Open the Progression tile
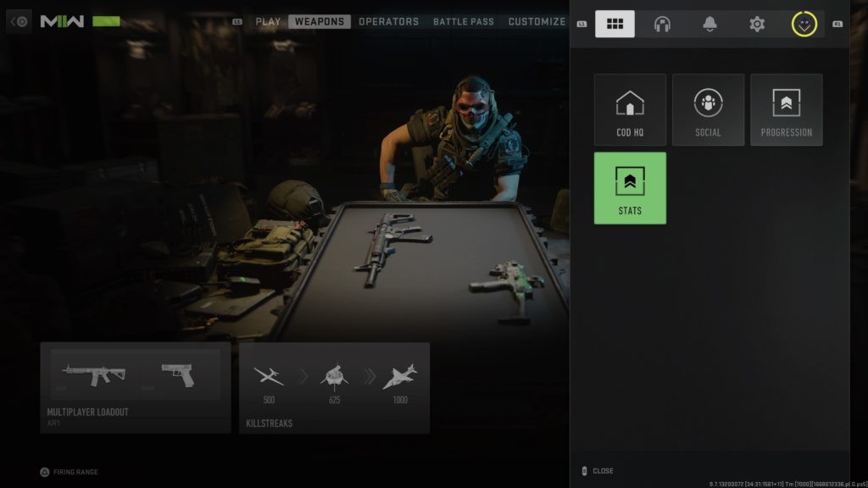The height and width of the screenshot is (488, 868). (x=786, y=109)
